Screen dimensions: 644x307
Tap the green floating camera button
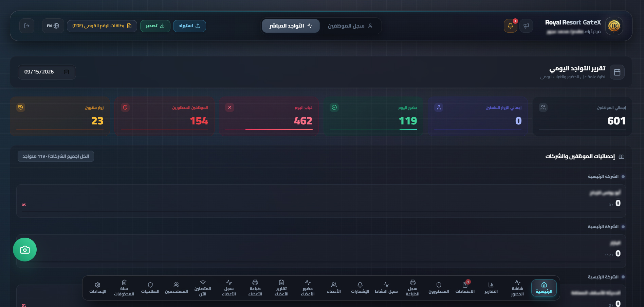(25, 250)
